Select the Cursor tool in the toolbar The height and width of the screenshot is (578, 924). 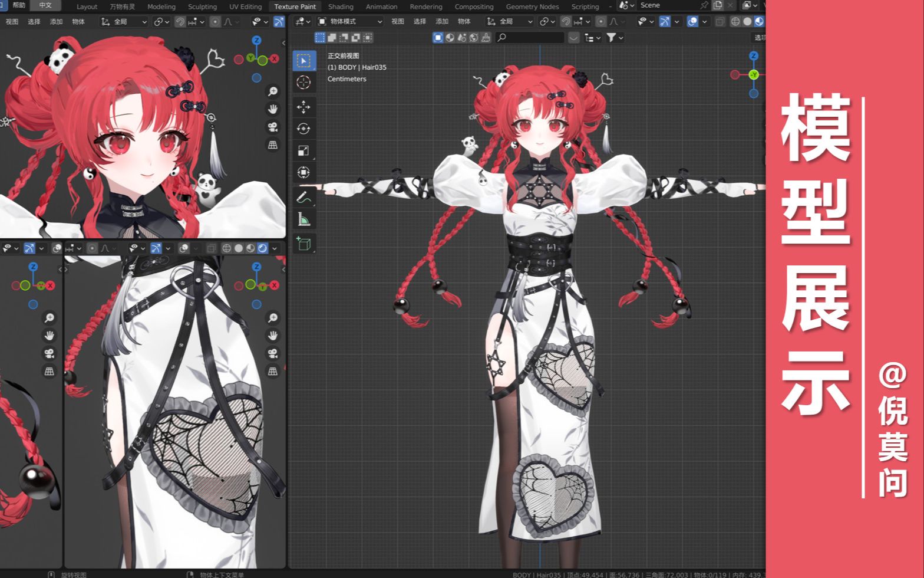click(x=303, y=83)
